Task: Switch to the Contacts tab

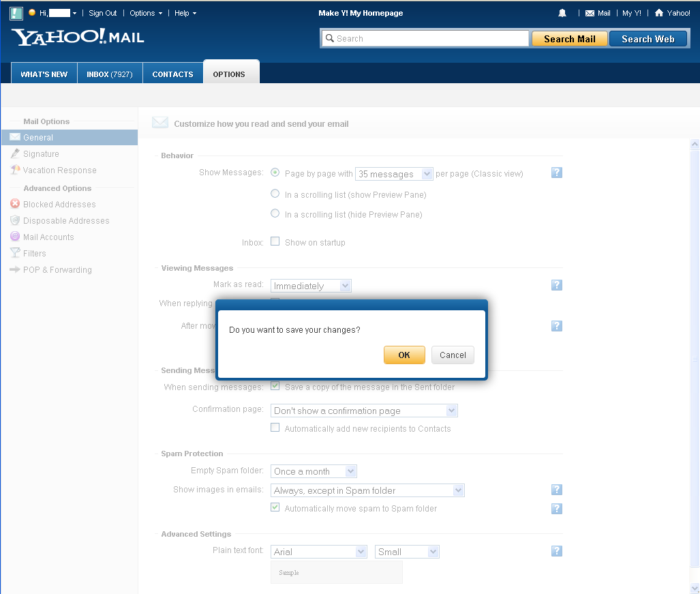Action: pos(172,74)
